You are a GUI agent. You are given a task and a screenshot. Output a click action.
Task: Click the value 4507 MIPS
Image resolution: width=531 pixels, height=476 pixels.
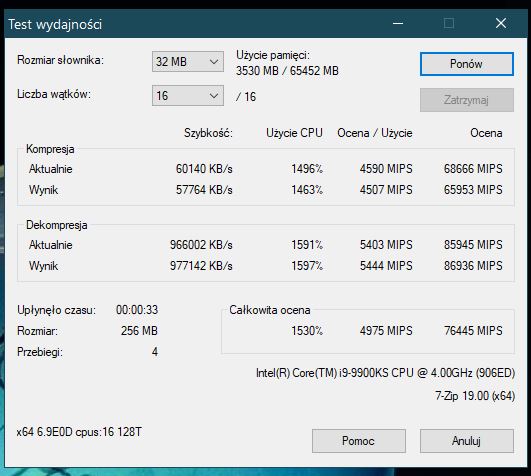point(386,190)
